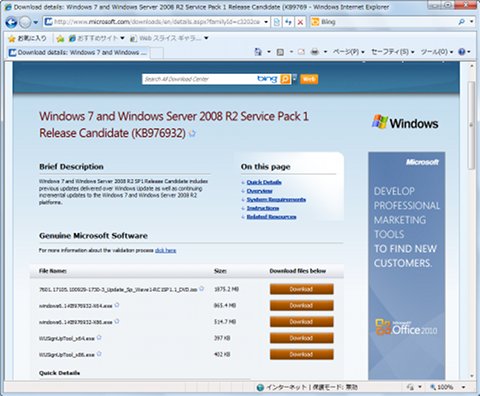The height and width of the screenshot is (396, 480).
Task: Follow the Quick Details link
Action: pyautogui.click(x=264, y=182)
